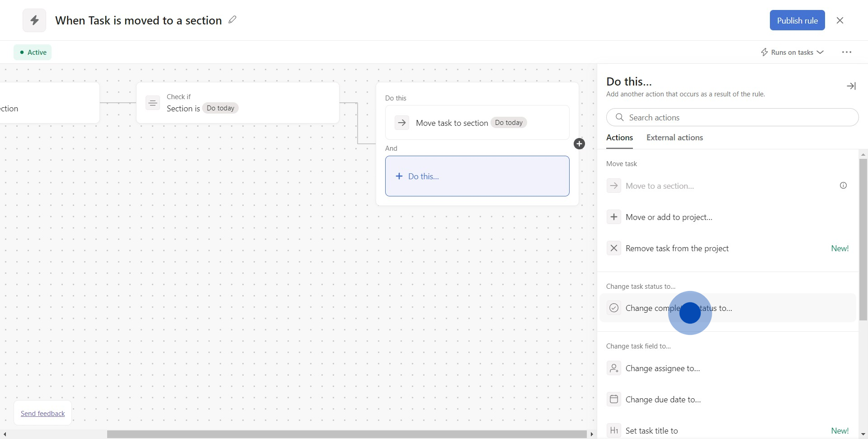This screenshot has height=439, width=868.
Task: Open the three-dot more options menu
Action: [x=846, y=52]
